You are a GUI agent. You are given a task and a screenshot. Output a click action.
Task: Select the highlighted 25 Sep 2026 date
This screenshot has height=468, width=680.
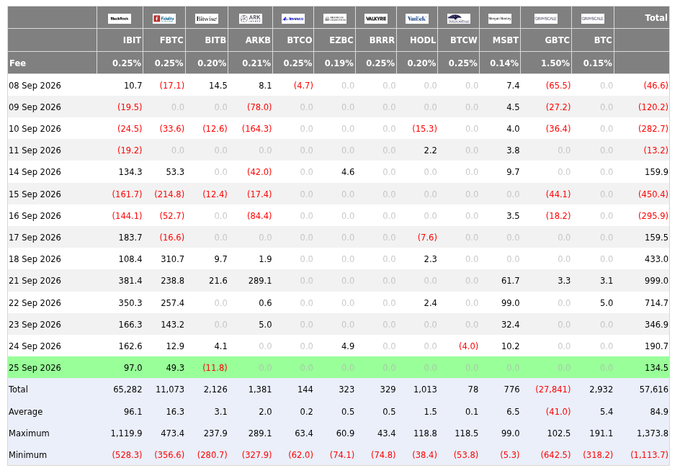pyautogui.click(x=35, y=368)
